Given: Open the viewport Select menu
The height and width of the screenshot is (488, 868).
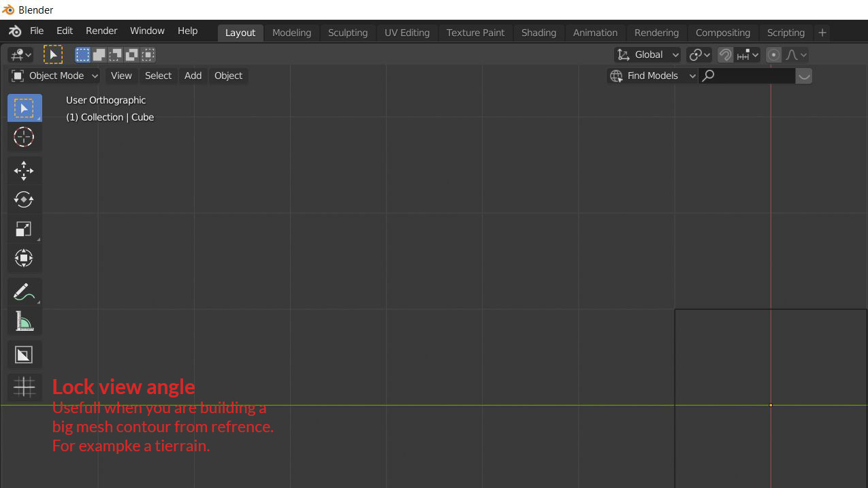Looking at the screenshot, I should [x=159, y=76].
